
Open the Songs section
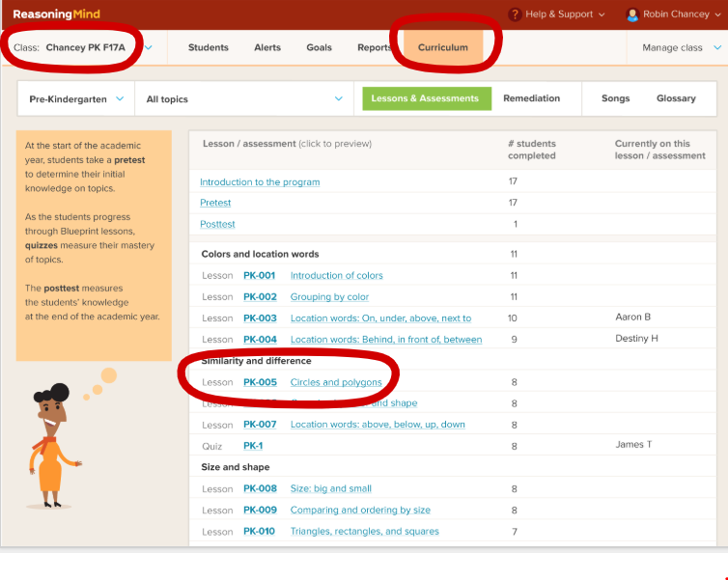click(615, 98)
